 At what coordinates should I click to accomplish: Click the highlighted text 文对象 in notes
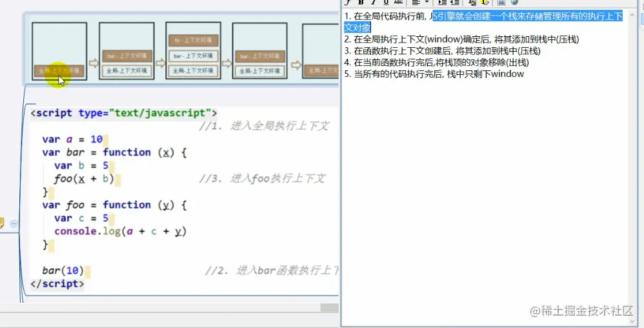coord(357,28)
